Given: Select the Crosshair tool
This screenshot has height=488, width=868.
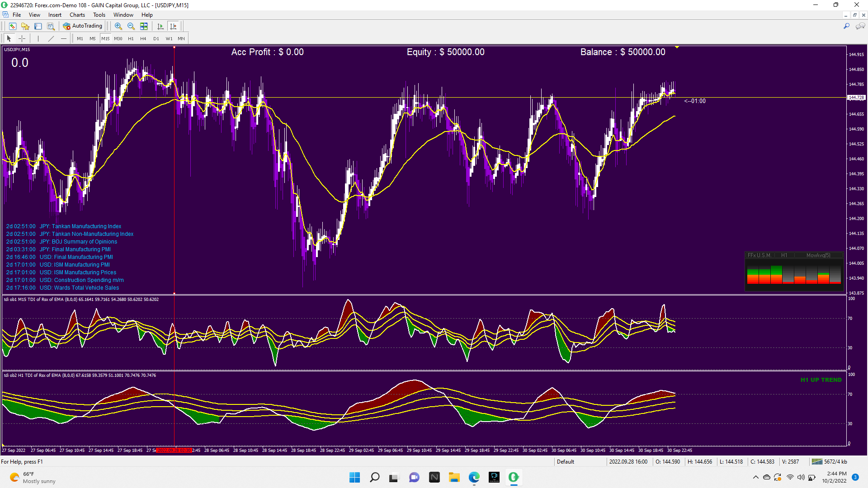Looking at the screenshot, I should (22, 38).
